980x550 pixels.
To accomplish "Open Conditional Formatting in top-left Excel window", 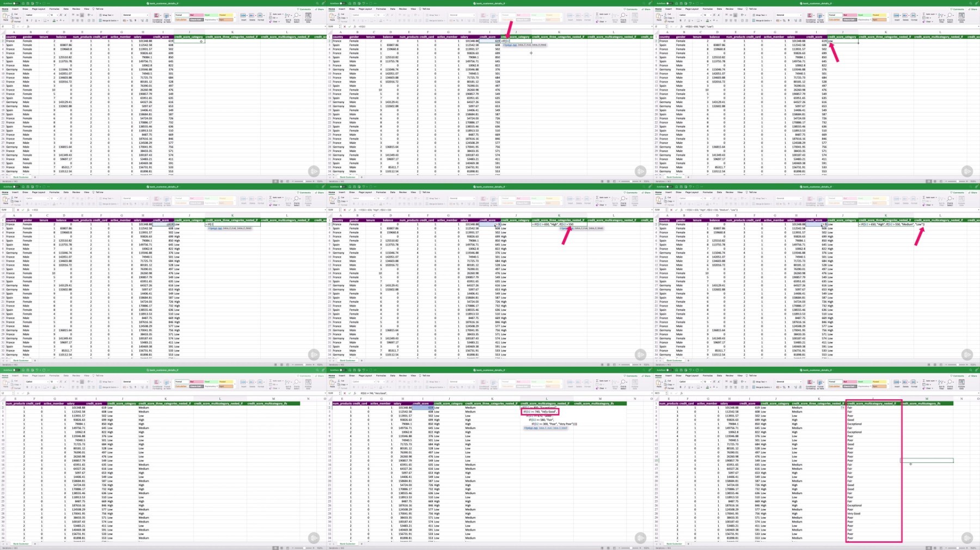I will tap(157, 17).
